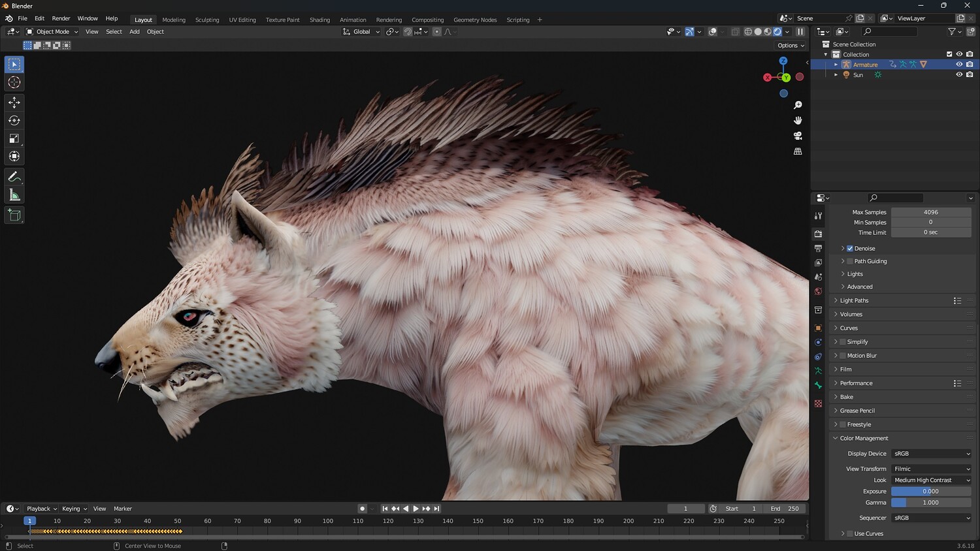Switch to the Shading workspace tab
Viewport: 980px width, 551px height.
tap(319, 20)
